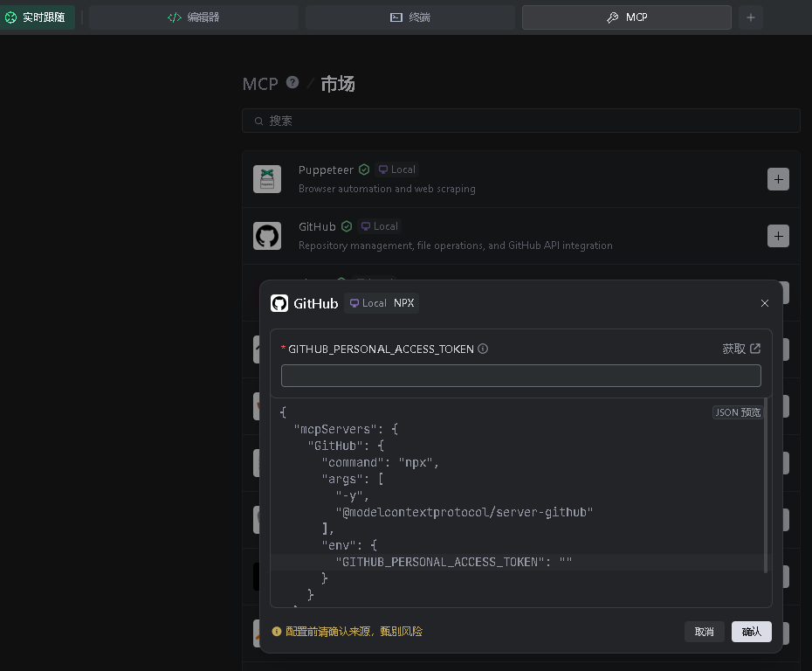The image size is (812, 671).
Task: Click the MCP help question mark icon
Action: pos(292,82)
